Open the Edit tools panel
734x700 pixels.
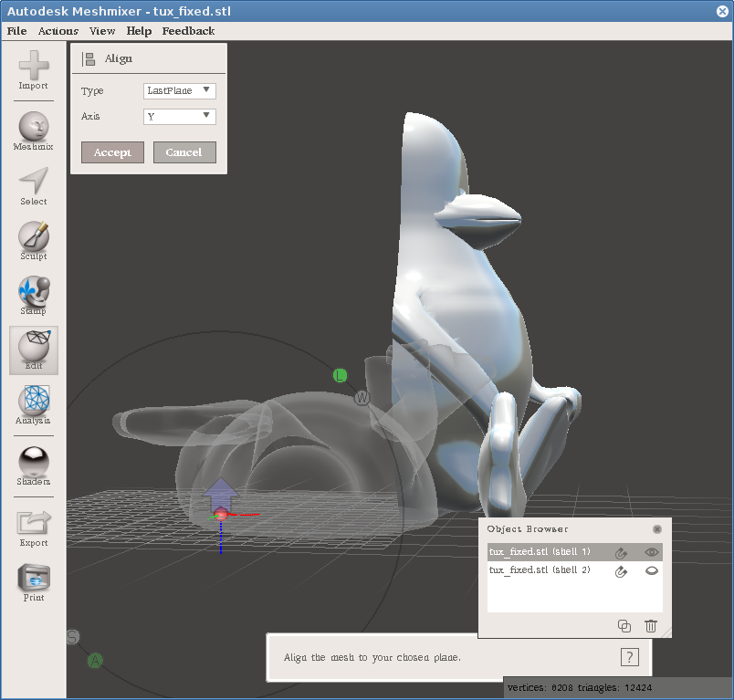pos(34,350)
